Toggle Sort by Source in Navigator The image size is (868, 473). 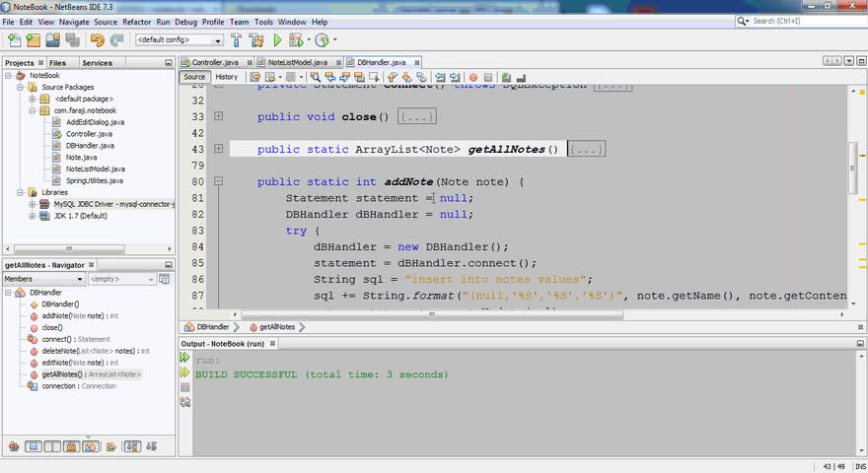(x=152, y=445)
